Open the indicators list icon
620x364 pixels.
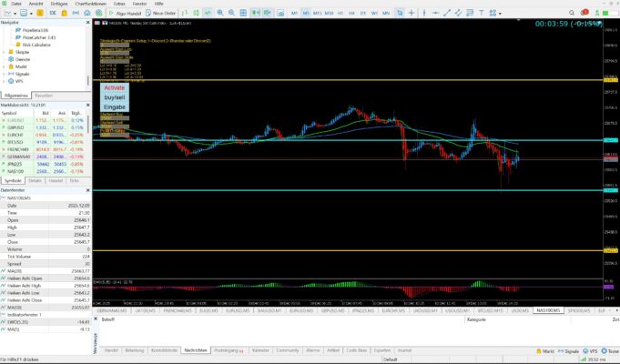pyautogui.click(x=280, y=13)
